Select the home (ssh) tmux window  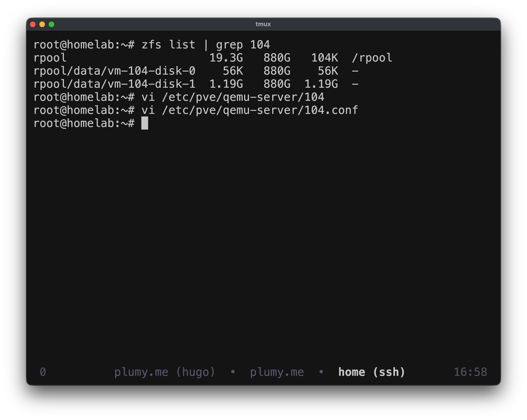pos(371,372)
